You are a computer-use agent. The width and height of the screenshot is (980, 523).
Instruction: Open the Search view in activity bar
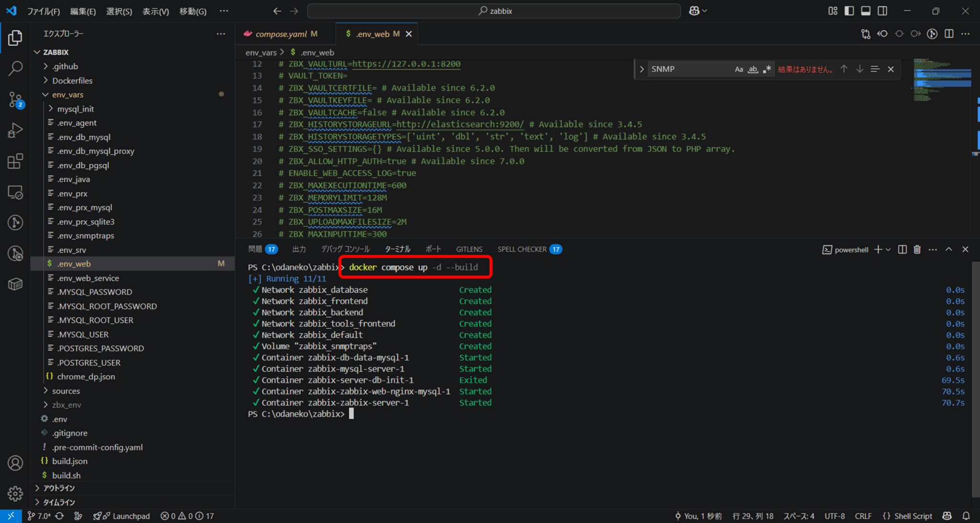(x=15, y=68)
